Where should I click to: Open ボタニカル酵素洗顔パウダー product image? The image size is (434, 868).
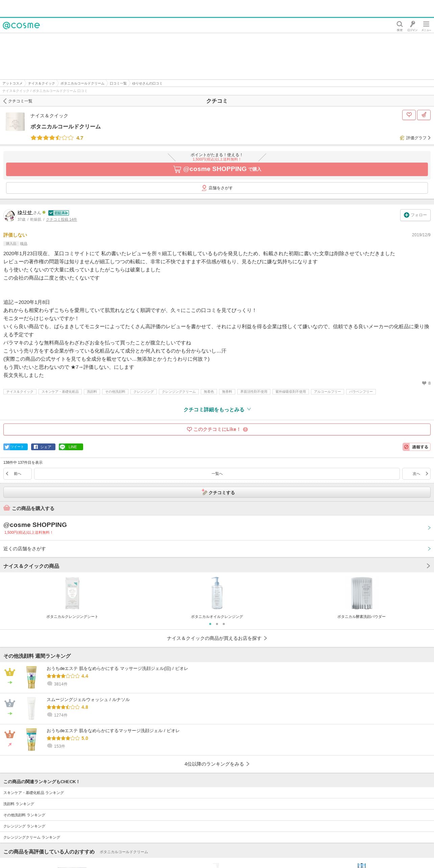point(361,593)
